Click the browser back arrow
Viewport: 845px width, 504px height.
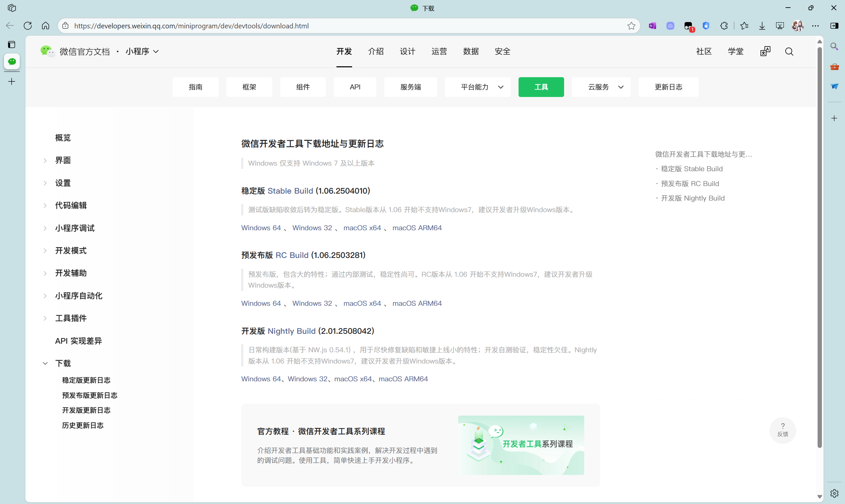pos(10,26)
